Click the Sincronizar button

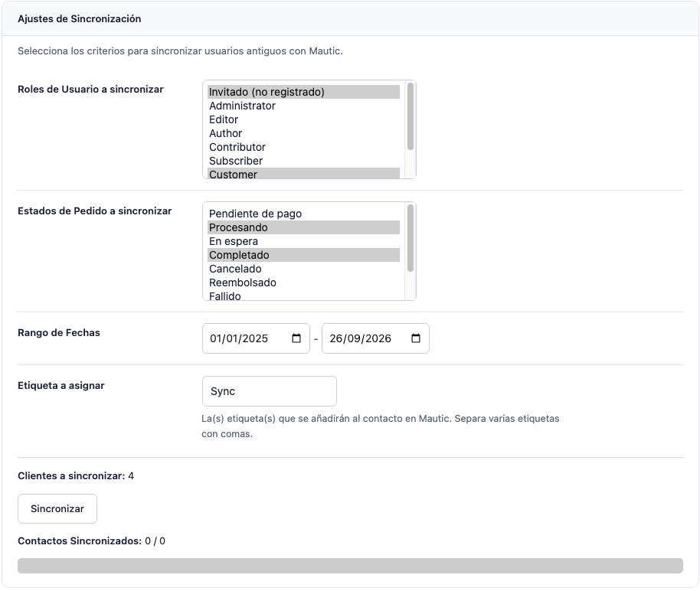[57, 509]
